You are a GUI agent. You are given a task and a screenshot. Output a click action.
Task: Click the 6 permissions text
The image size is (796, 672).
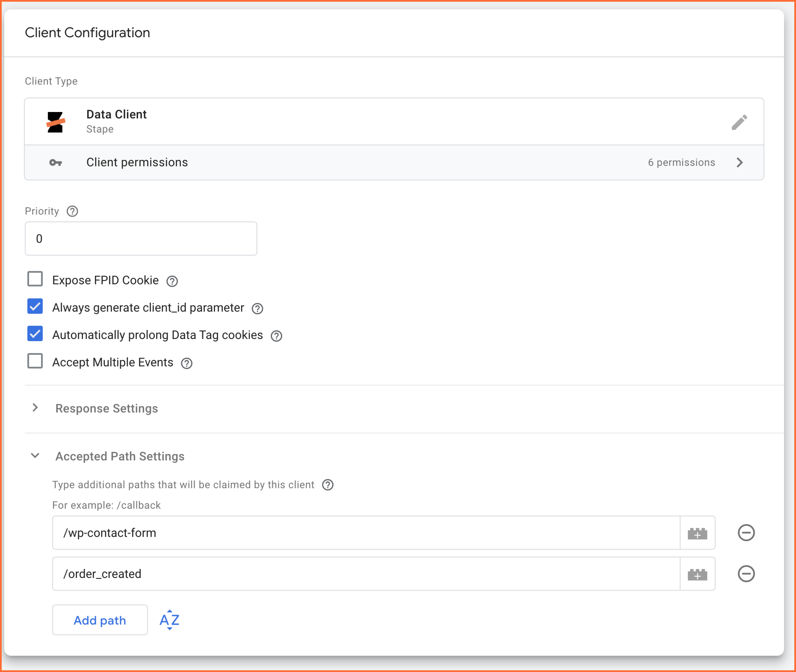click(x=681, y=163)
